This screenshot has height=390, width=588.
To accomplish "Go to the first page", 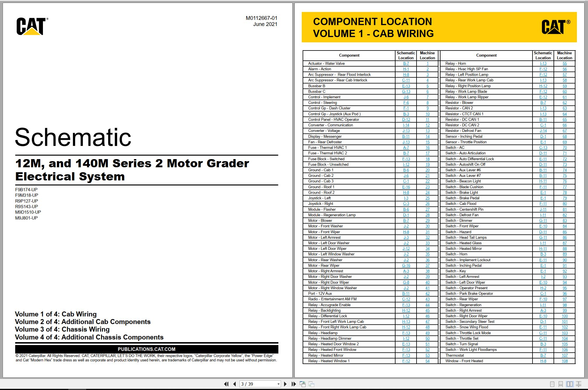I will click(x=226, y=384).
